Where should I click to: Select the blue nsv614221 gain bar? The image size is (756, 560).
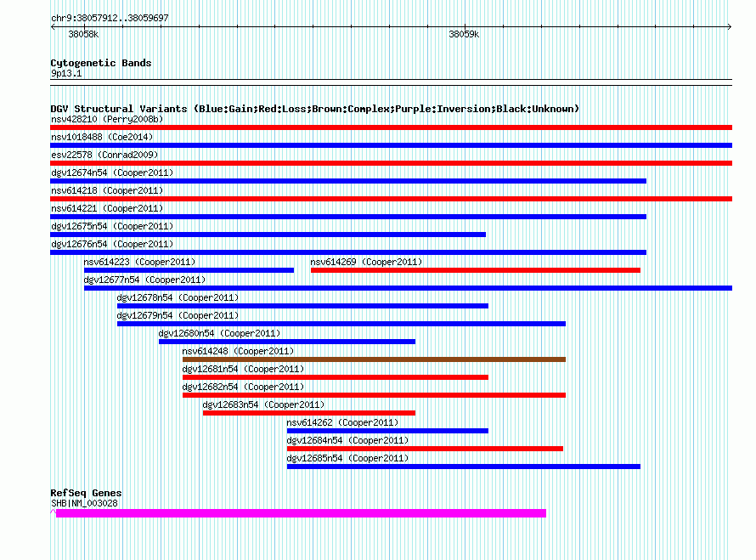348,217
